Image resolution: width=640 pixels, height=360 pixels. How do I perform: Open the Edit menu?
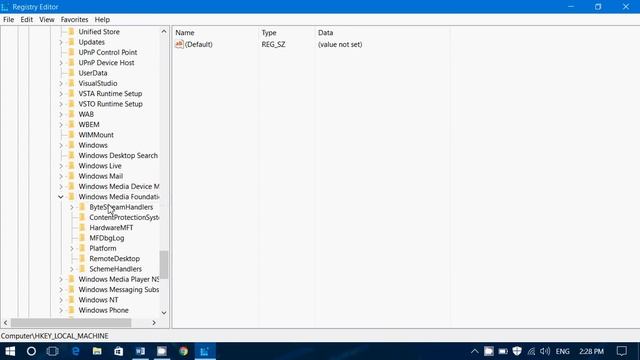(x=27, y=20)
